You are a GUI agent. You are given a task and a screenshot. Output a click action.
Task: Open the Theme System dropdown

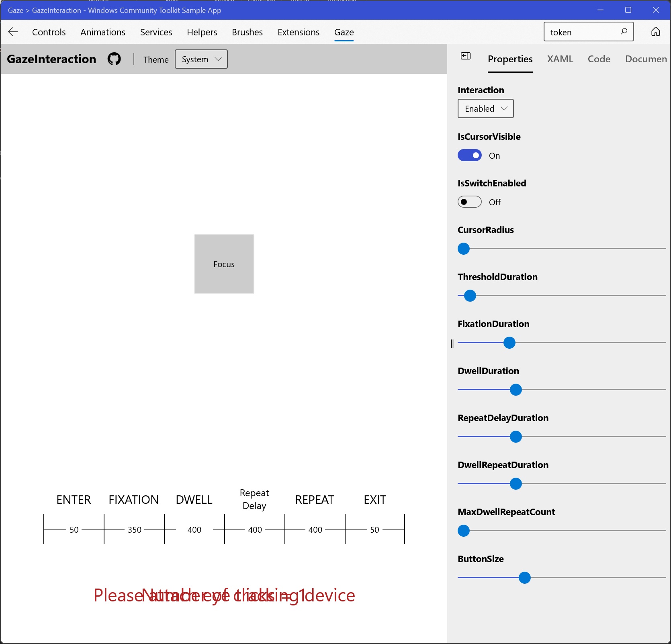point(201,59)
